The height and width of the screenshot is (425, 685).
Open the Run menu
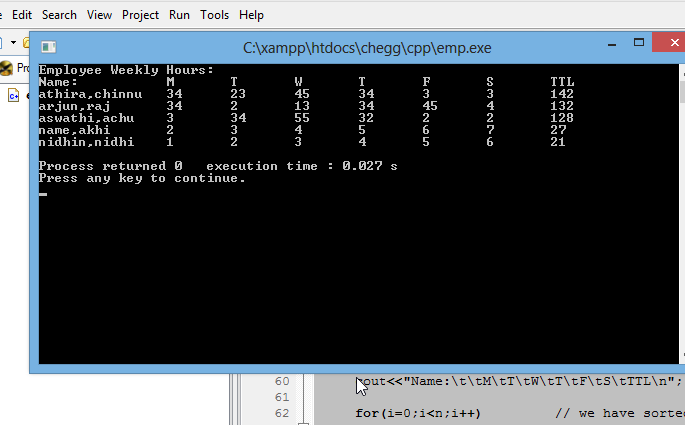coord(179,15)
